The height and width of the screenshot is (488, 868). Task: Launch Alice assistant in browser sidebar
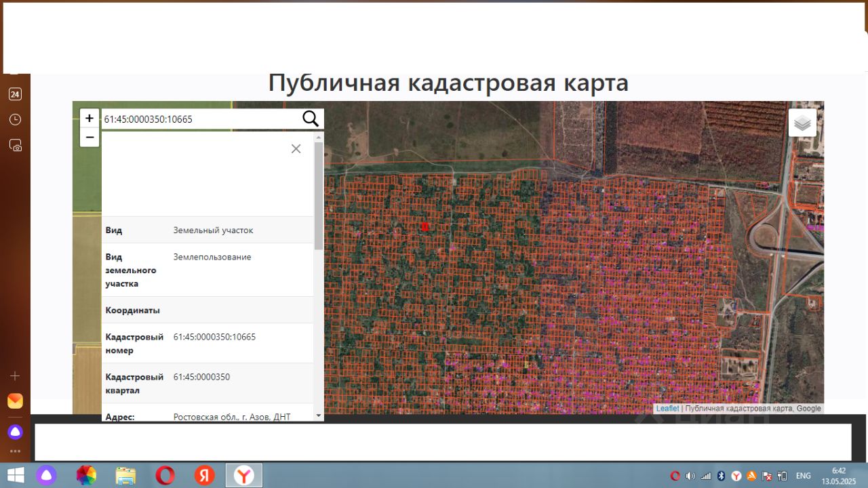15,432
